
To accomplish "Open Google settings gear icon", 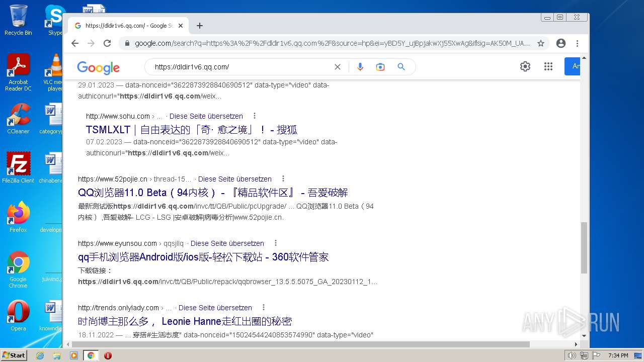I will pos(525,66).
